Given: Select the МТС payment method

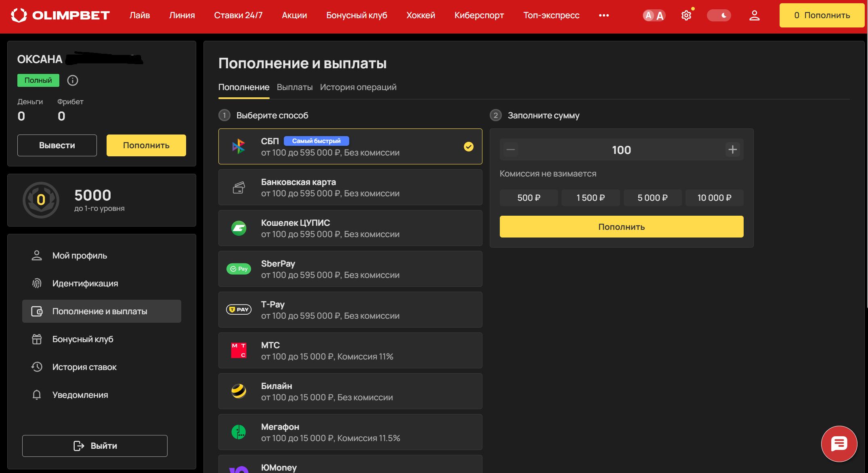Looking at the screenshot, I should pos(350,351).
